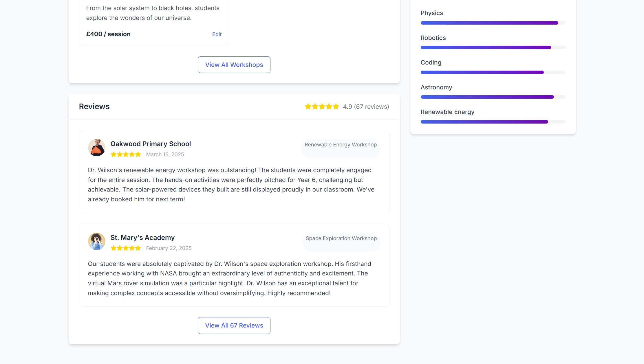This screenshot has width=644, height=364.
Task: Click the Astronomy label
Action: coord(436,87)
